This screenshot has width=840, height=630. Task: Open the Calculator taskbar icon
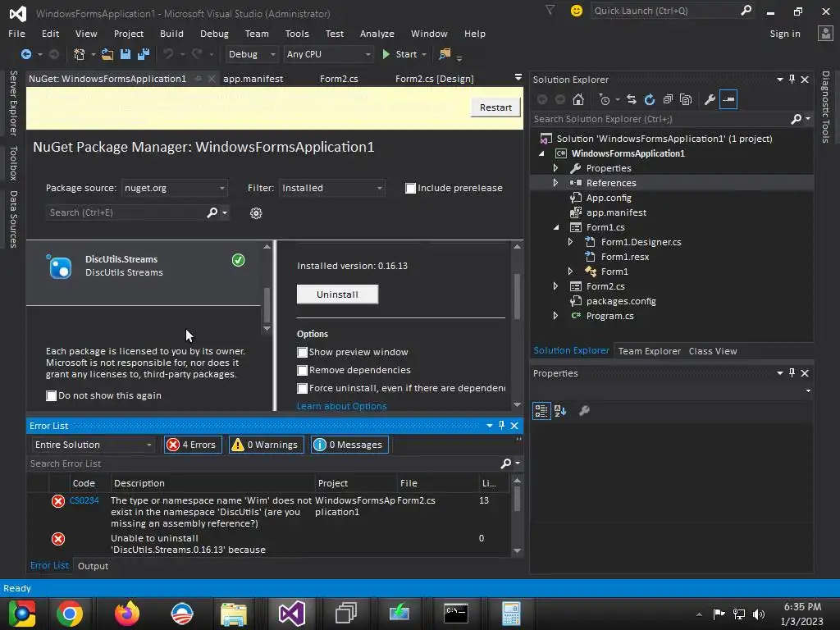coord(511,614)
